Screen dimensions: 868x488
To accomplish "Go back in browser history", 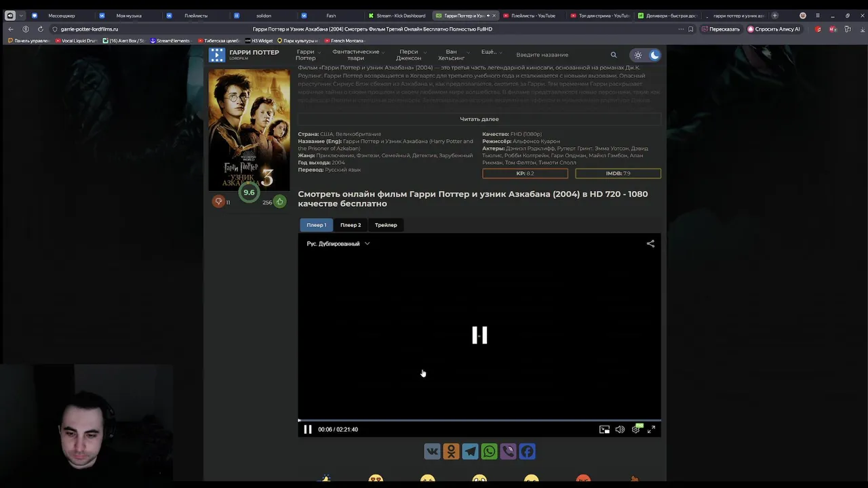I will [x=10, y=29].
